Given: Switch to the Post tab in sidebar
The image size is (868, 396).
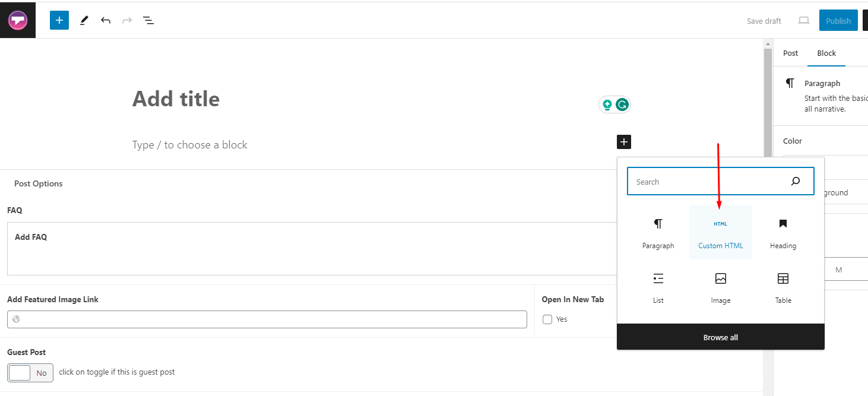Looking at the screenshot, I should [790, 53].
